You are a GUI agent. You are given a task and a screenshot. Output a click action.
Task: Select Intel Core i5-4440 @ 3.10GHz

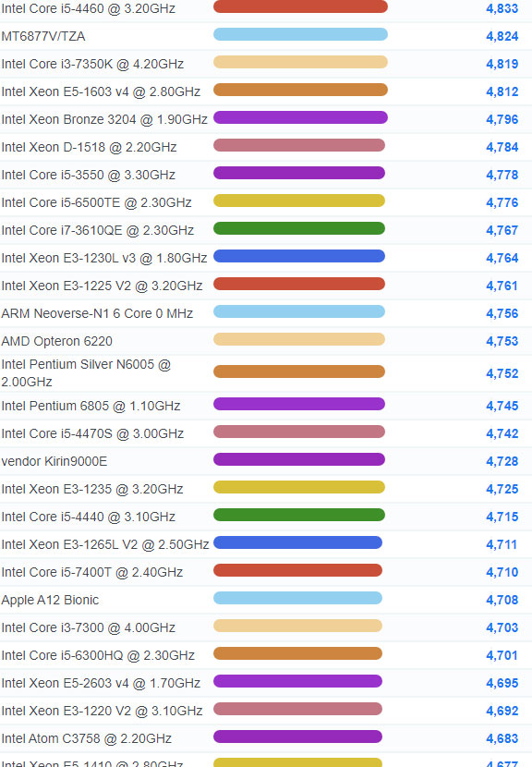(x=88, y=517)
